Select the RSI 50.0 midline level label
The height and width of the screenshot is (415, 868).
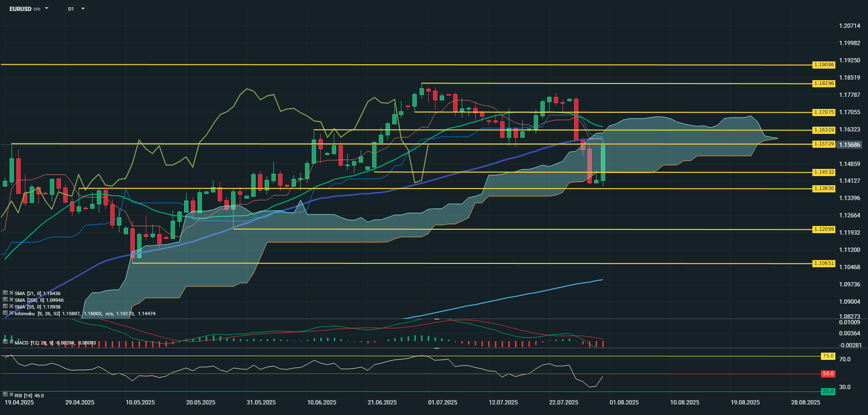point(828,374)
